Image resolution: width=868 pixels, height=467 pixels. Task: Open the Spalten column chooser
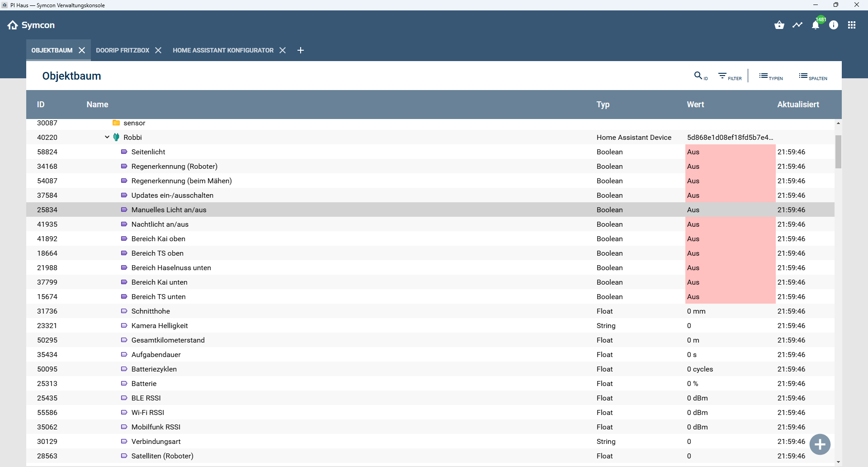pyautogui.click(x=813, y=76)
